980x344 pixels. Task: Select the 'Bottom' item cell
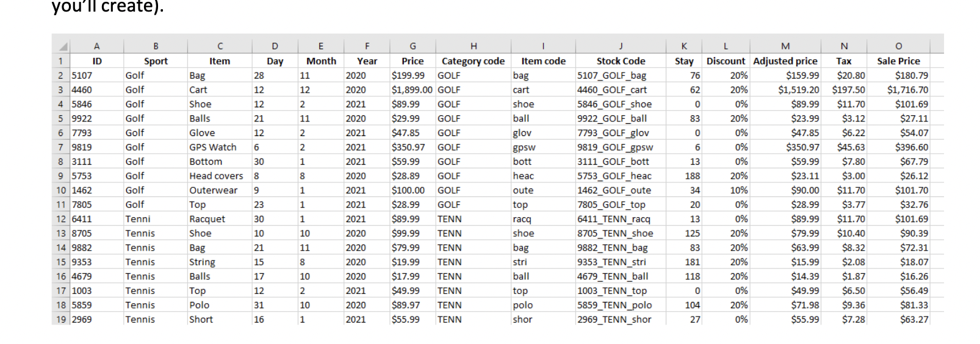coord(220,162)
